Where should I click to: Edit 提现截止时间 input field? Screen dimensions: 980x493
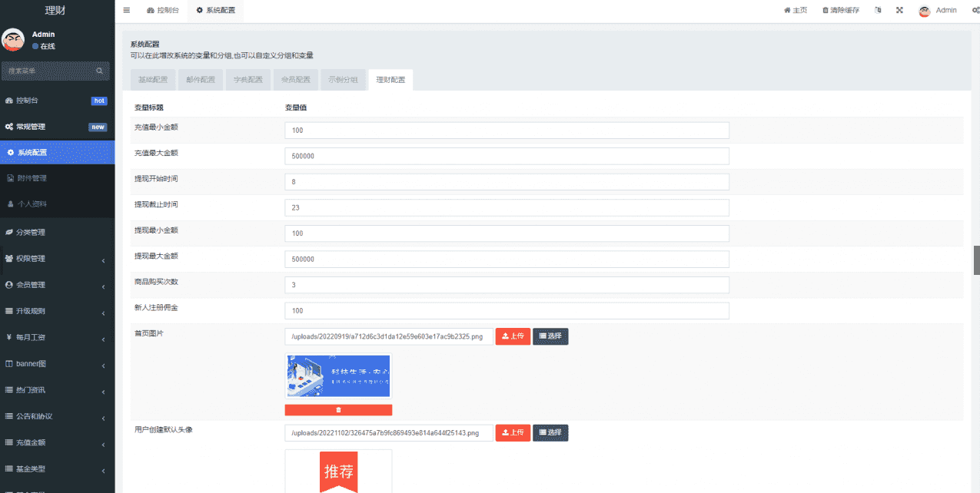(507, 207)
